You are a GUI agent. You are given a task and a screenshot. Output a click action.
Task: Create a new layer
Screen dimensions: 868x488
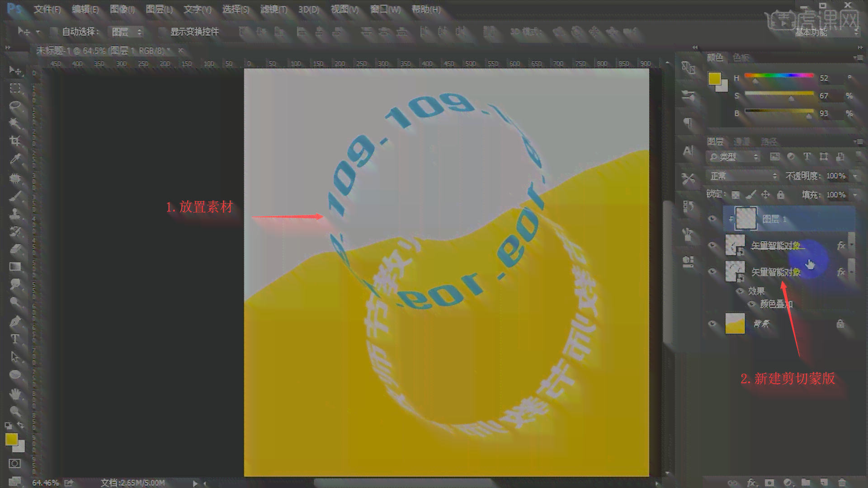(824, 483)
